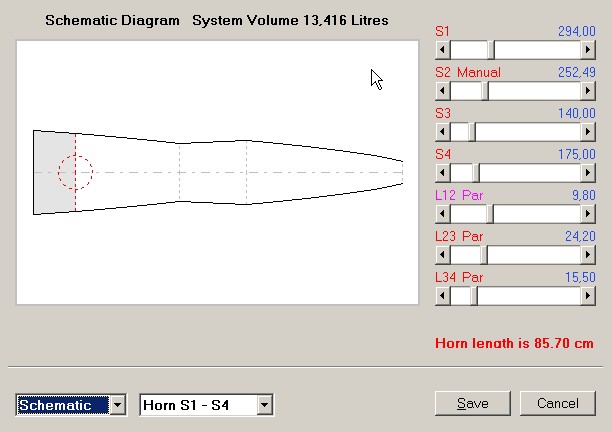Click the gray shaded chamber in schematic
The width and height of the screenshot is (612, 432).
click(54, 172)
